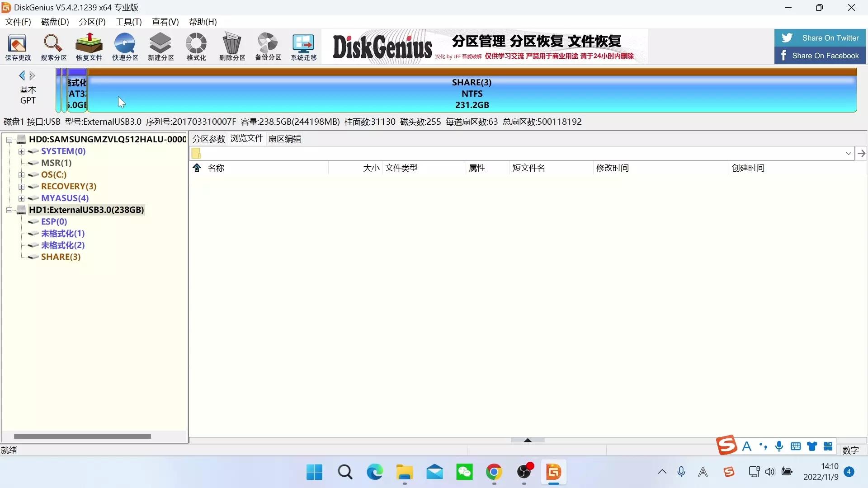Open the file path dropdown arrow
868x488 pixels.
[x=849, y=154]
